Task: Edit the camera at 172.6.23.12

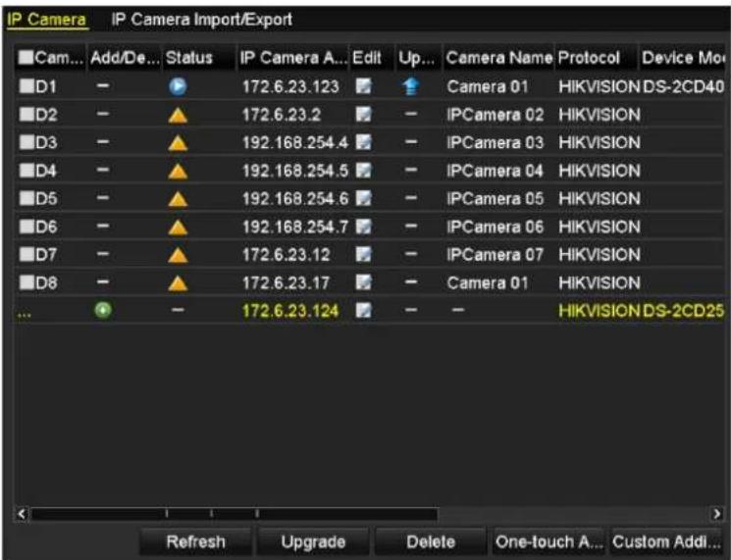Action: coord(364,254)
